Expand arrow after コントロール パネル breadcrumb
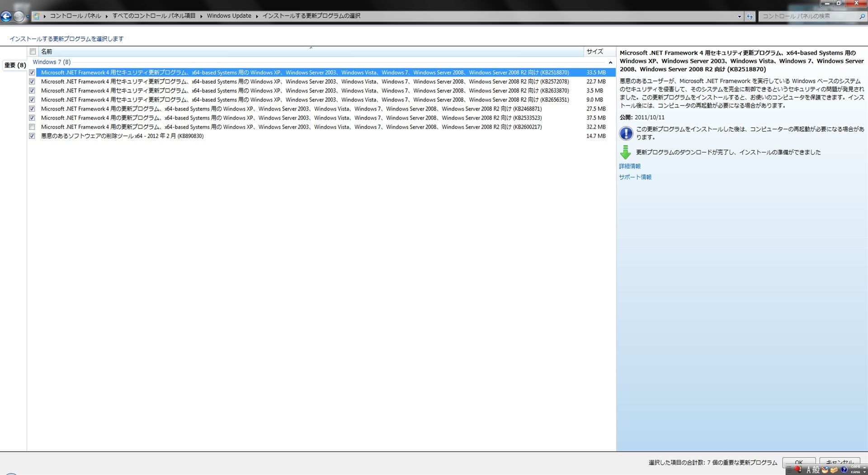Image resolution: width=868 pixels, height=475 pixels. (x=107, y=16)
